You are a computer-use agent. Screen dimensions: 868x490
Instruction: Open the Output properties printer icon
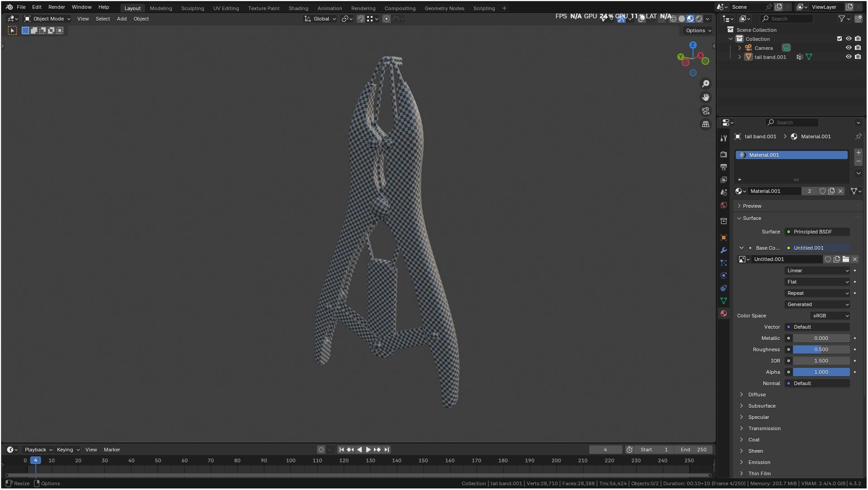724,167
